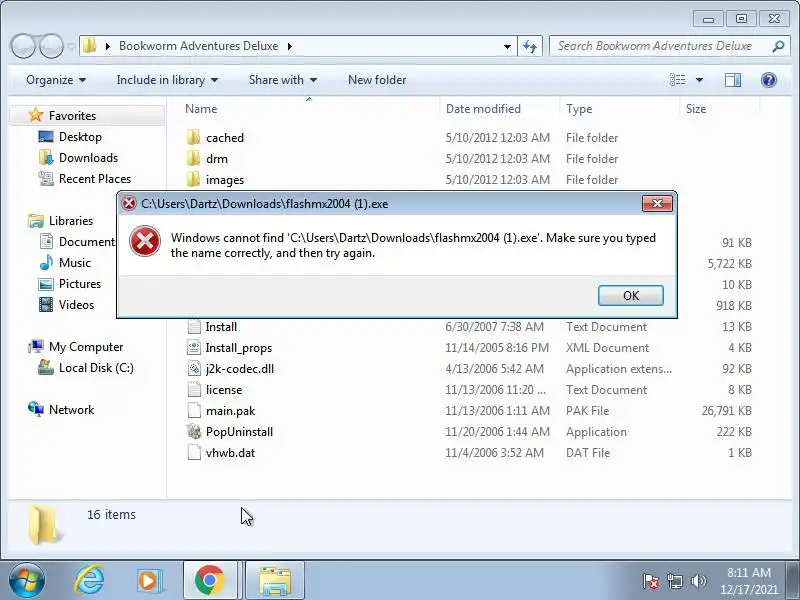Open the Help icon
The width and height of the screenshot is (800, 600).
[x=768, y=80]
